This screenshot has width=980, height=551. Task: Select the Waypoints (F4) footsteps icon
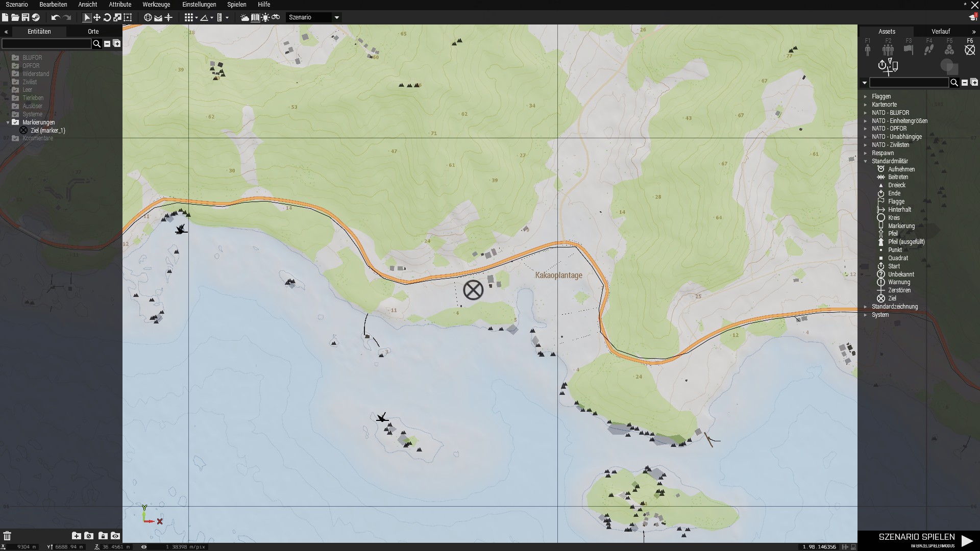(929, 49)
